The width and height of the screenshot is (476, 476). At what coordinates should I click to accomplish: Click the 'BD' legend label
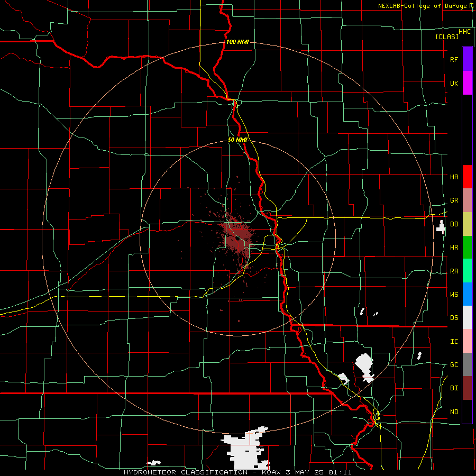pos(454,224)
